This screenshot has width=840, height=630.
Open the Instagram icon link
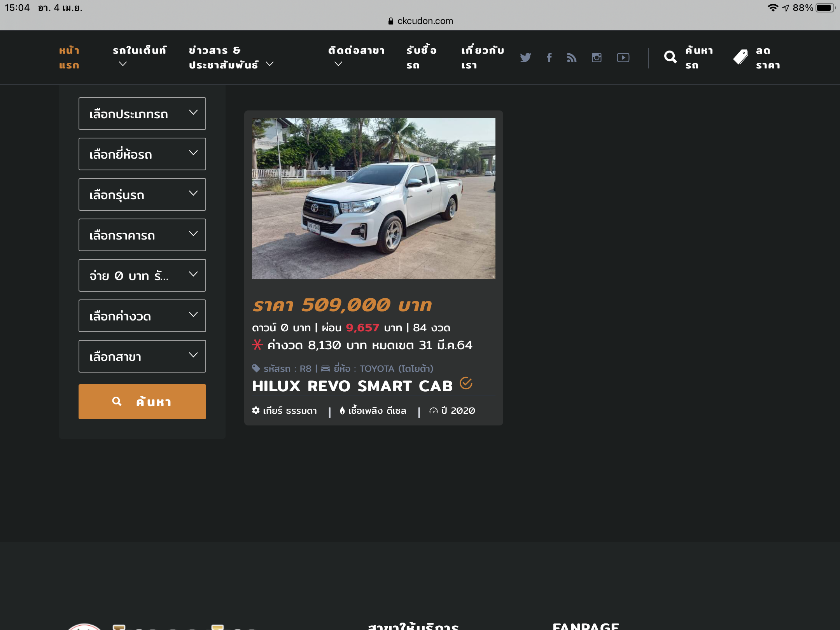[597, 58]
